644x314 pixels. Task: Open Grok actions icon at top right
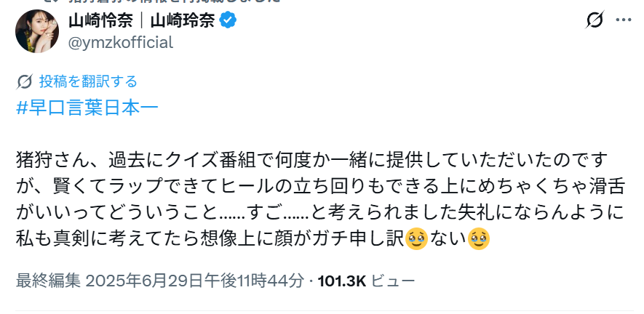pyautogui.click(x=595, y=21)
